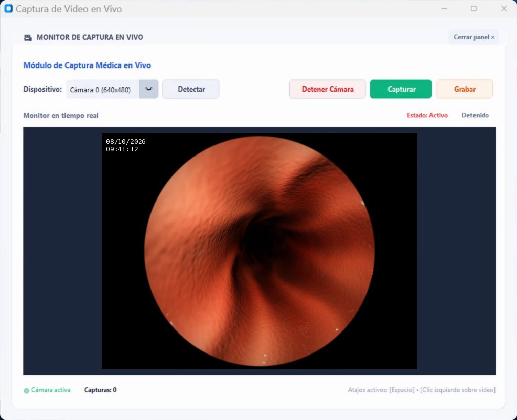Viewport: 517px width, 420px height.
Task: Minimize the Captura de Video window
Action: coord(444,9)
